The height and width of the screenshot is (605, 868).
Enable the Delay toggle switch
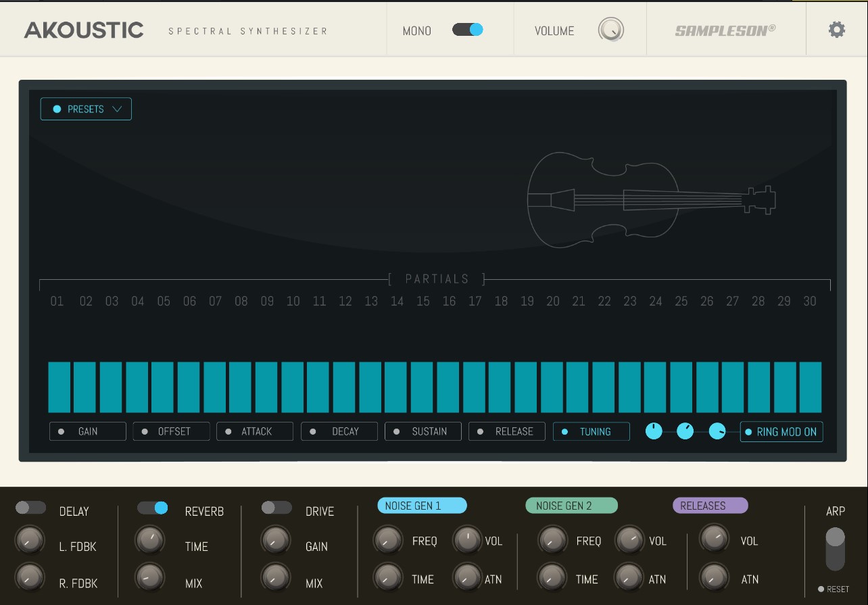(x=30, y=508)
